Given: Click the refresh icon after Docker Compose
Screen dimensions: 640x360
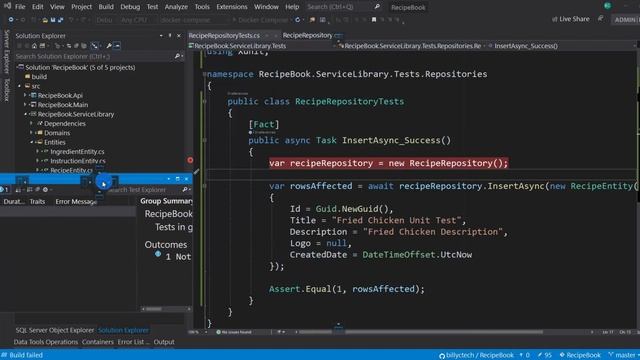Looking at the screenshot, I should (x=298, y=20).
